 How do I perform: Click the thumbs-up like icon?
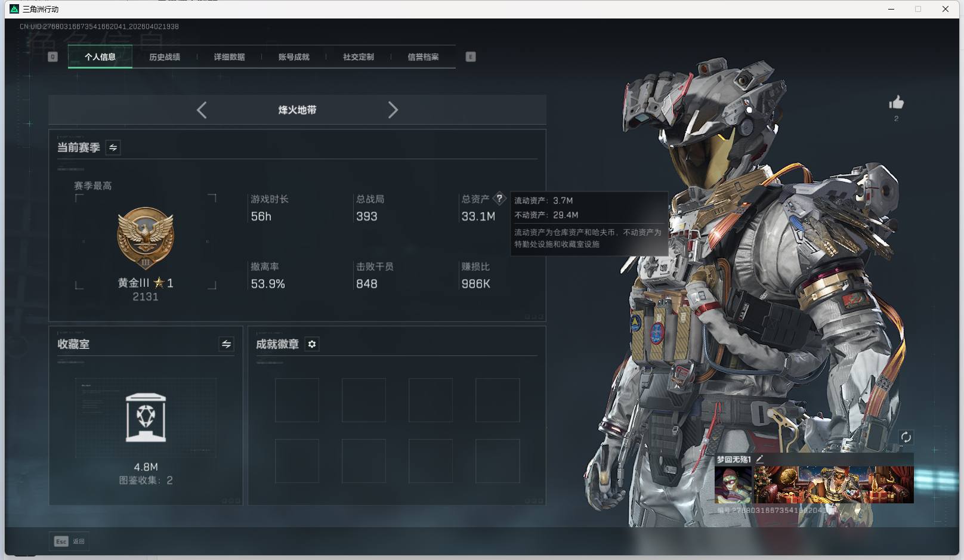896,103
